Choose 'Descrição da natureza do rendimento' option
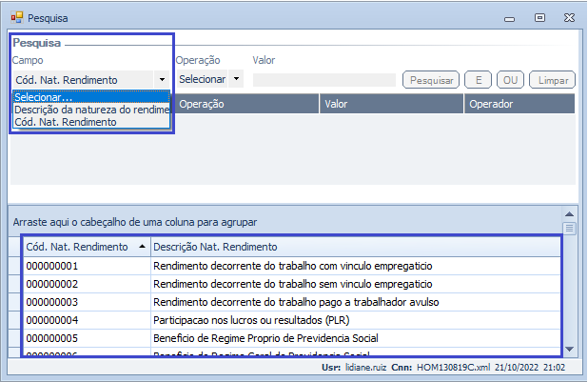The width and height of the screenshot is (588, 382). point(91,109)
